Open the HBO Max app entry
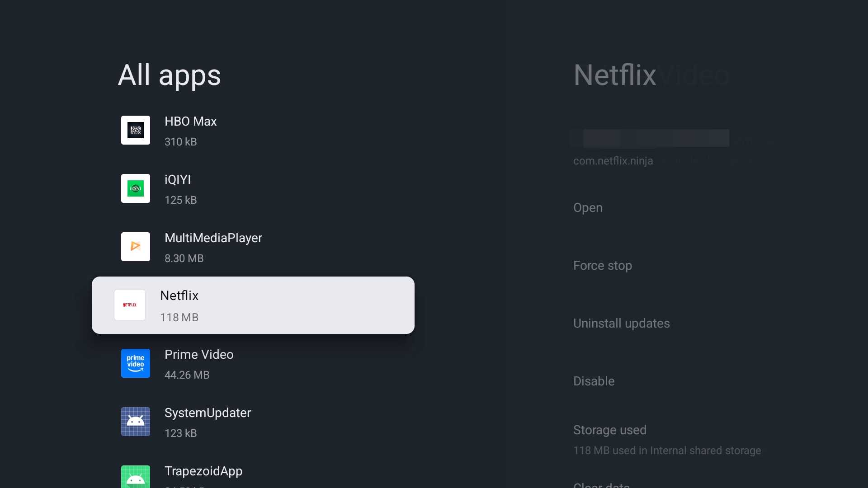Viewport: 868px width, 488px height. click(x=253, y=131)
